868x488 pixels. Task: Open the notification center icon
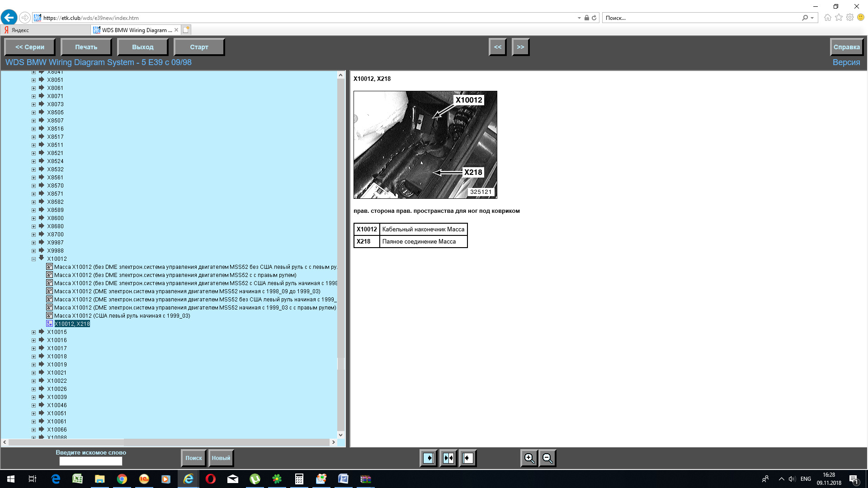(854, 479)
